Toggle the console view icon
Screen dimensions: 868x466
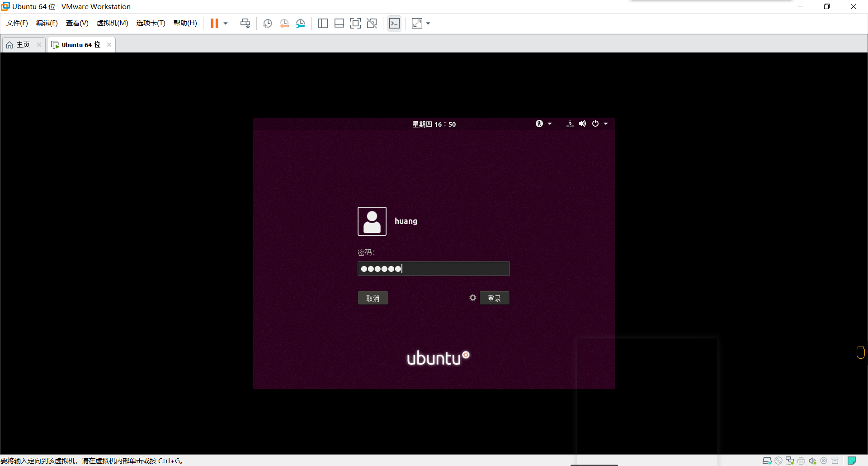pyautogui.click(x=394, y=24)
